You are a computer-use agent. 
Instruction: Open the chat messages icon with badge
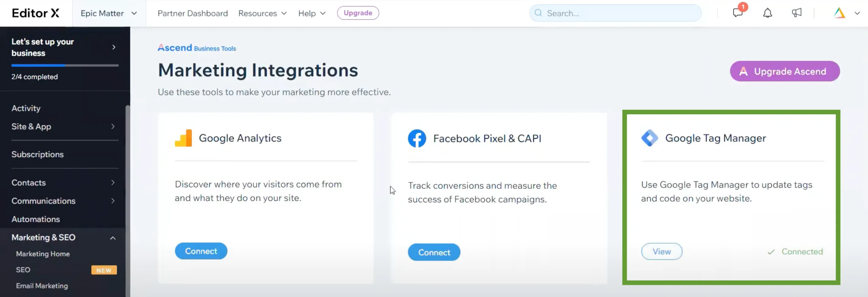click(x=738, y=12)
